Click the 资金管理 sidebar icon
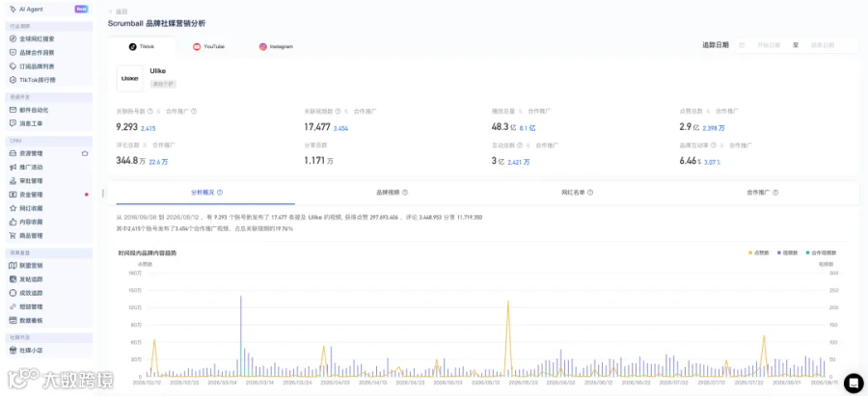The width and height of the screenshot is (868, 396). click(x=14, y=195)
